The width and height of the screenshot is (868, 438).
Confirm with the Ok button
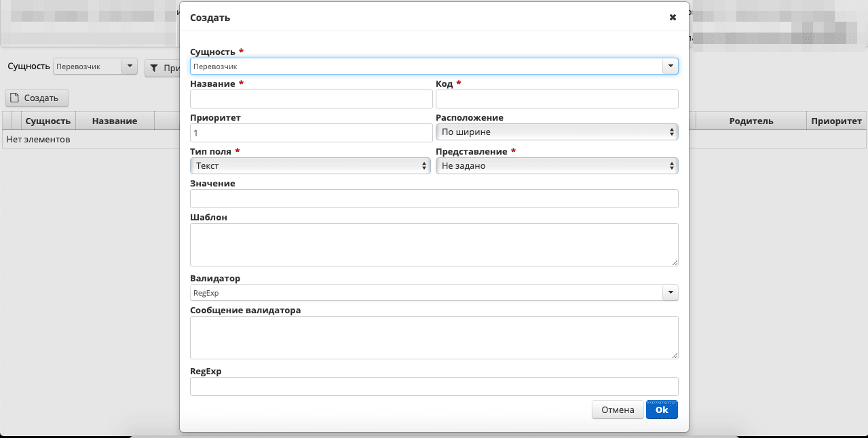(x=661, y=410)
